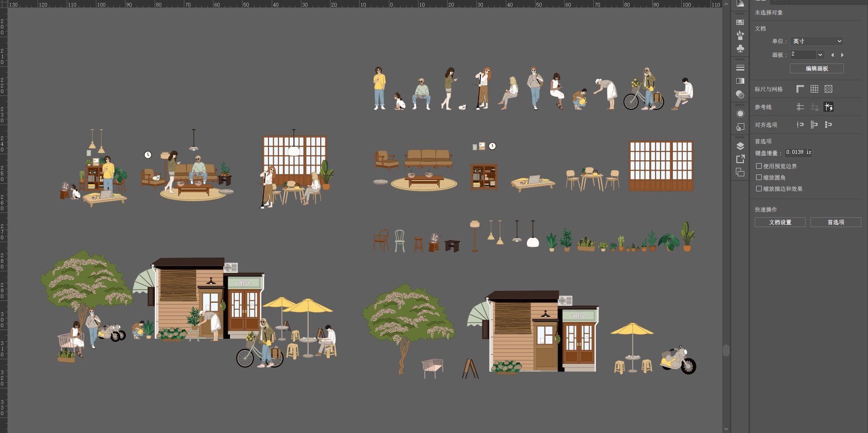
Task: Open the Stroke panel icon
Action: pyautogui.click(x=740, y=68)
